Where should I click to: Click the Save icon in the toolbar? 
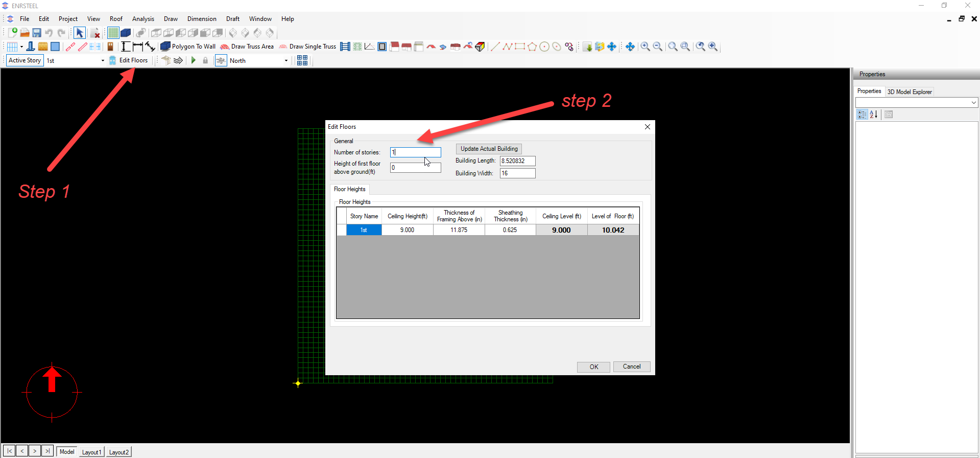37,33
